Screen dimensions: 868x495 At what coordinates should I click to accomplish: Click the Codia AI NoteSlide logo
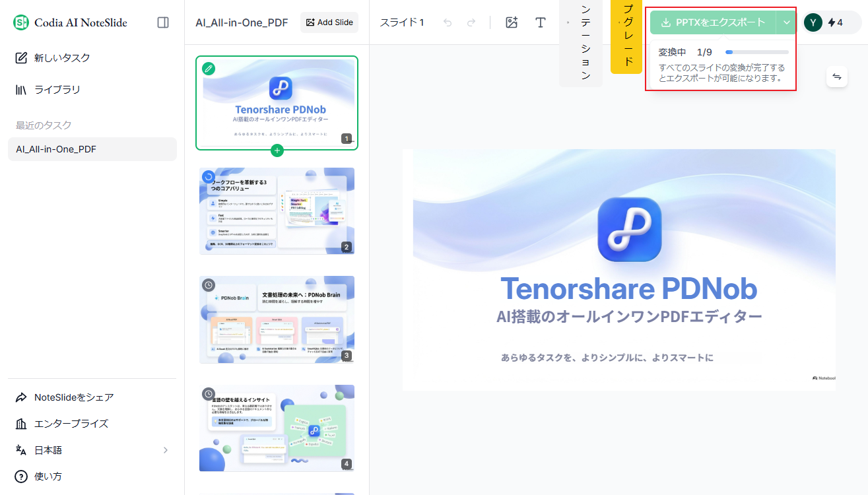tap(70, 22)
